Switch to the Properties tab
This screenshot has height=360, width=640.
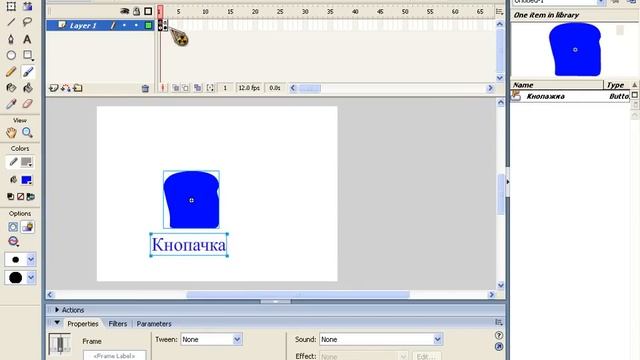click(x=83, y=324)
